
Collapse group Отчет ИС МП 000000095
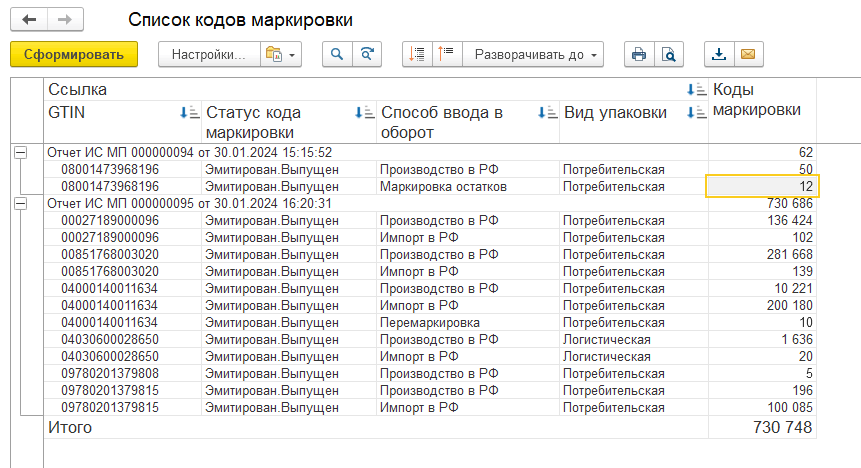19,203
